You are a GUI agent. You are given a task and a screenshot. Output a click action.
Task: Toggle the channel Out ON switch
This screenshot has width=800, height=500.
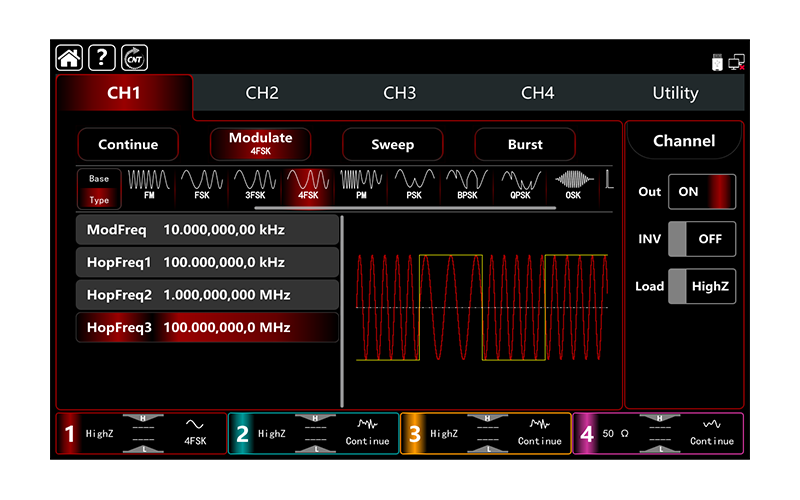(701, 192)
